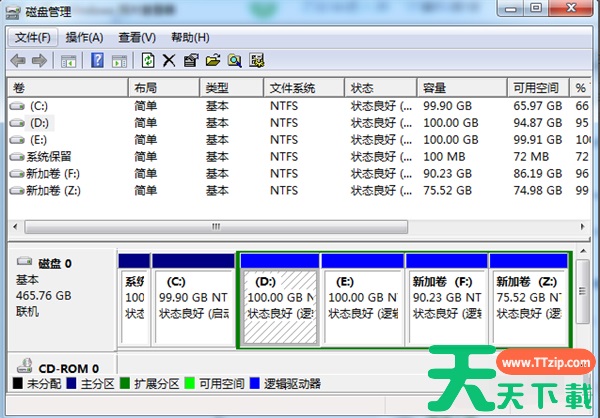The width and height of the screenshot is (600, 418).
Task: Click the properties toolbar icon
Action: click(x=190, y=61)
